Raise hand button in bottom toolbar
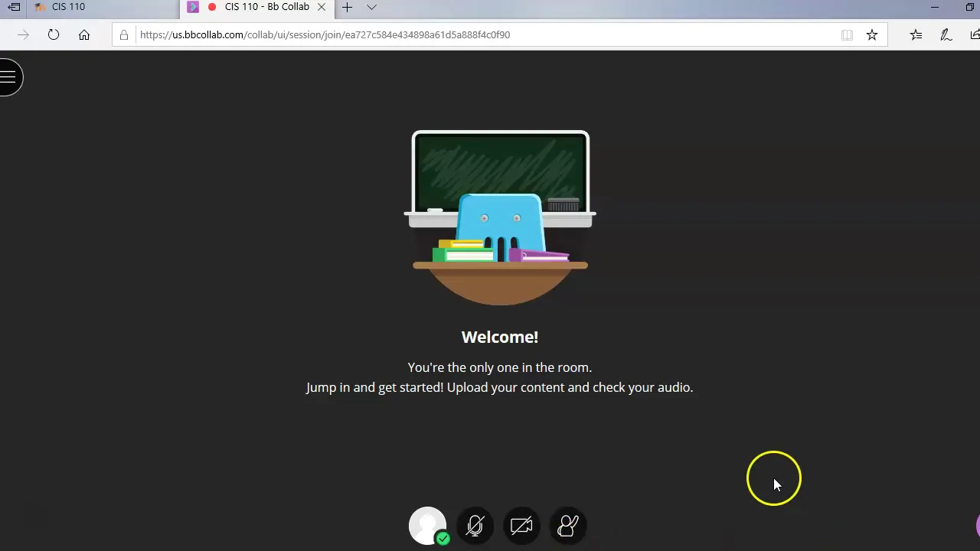Screen dimensions: 980x551 coord(568,526)
